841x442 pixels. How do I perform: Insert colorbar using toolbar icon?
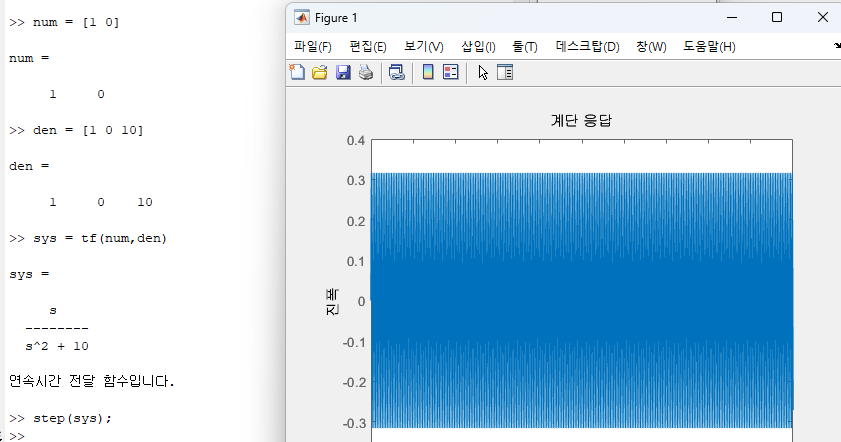[428, 72]
